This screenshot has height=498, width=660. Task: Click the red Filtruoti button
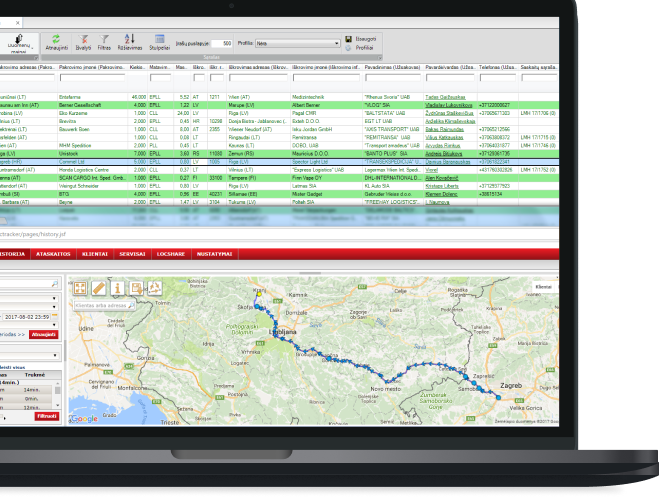point(47,416)
